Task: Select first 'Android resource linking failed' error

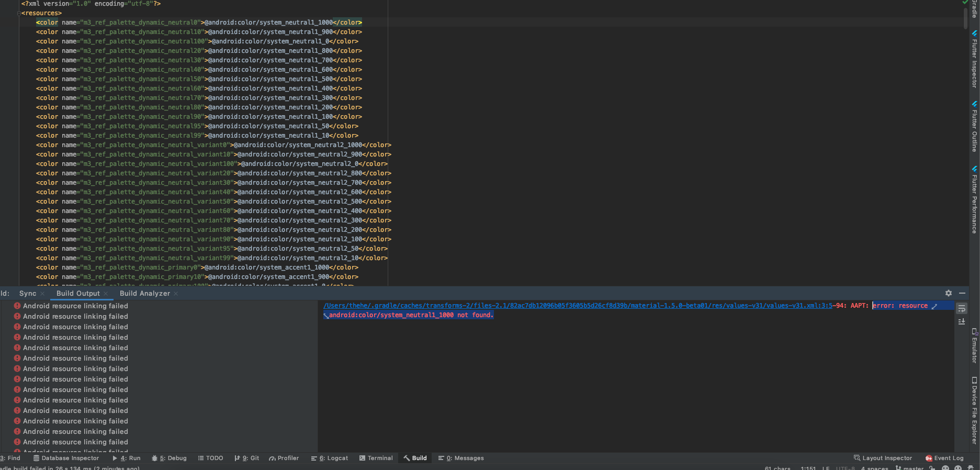Action: [x=71, y=306]
